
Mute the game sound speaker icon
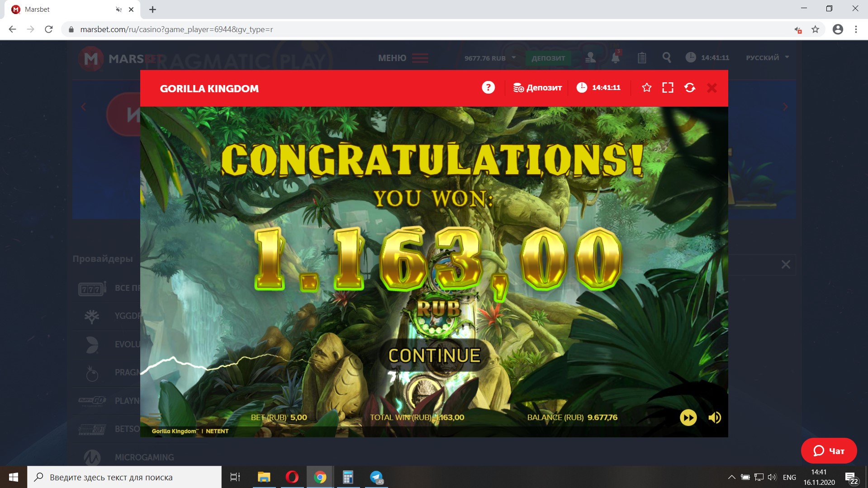click(715, 417)
